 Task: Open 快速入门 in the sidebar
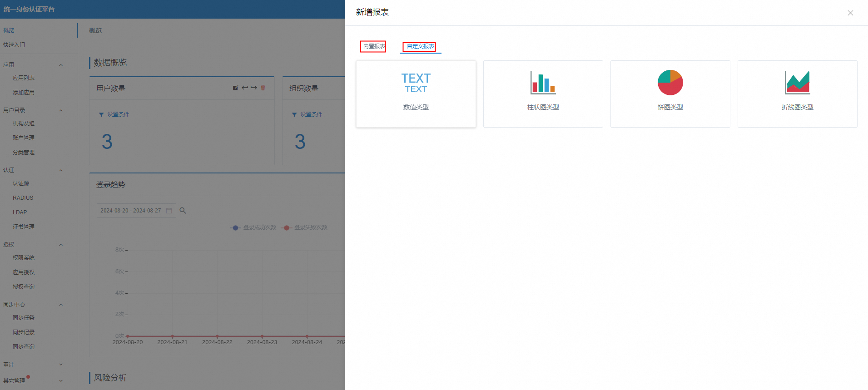[14, 45]
